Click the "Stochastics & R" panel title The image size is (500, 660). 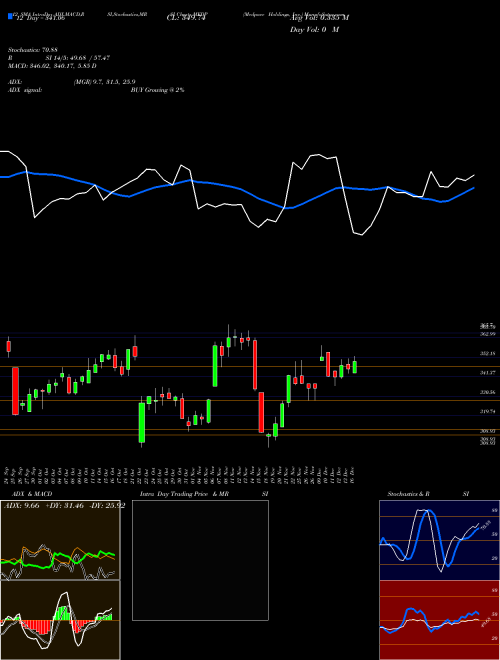click(409, 494)
